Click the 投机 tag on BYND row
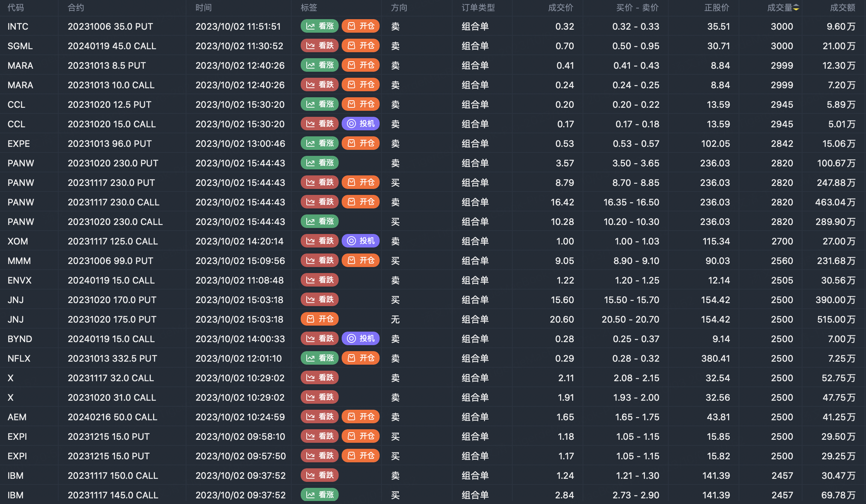The height and width of the screenshot is (504, 866). click(360, 339)
